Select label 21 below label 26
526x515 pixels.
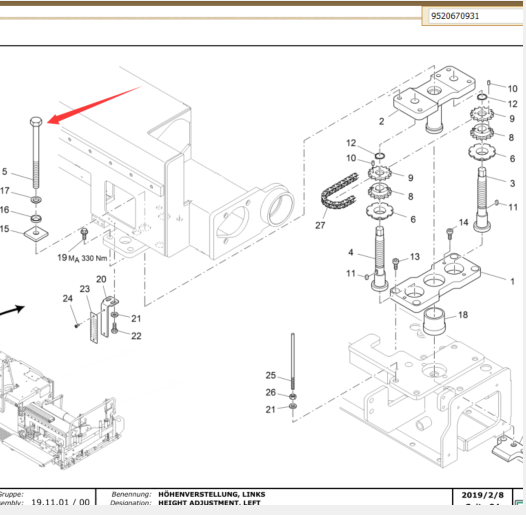[x=270, y=409]
